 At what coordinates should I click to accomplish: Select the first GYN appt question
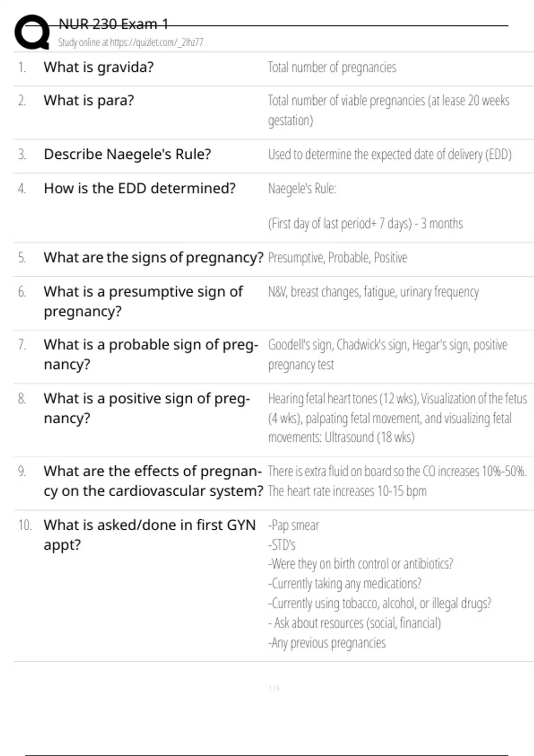click(x=150, y=534)
